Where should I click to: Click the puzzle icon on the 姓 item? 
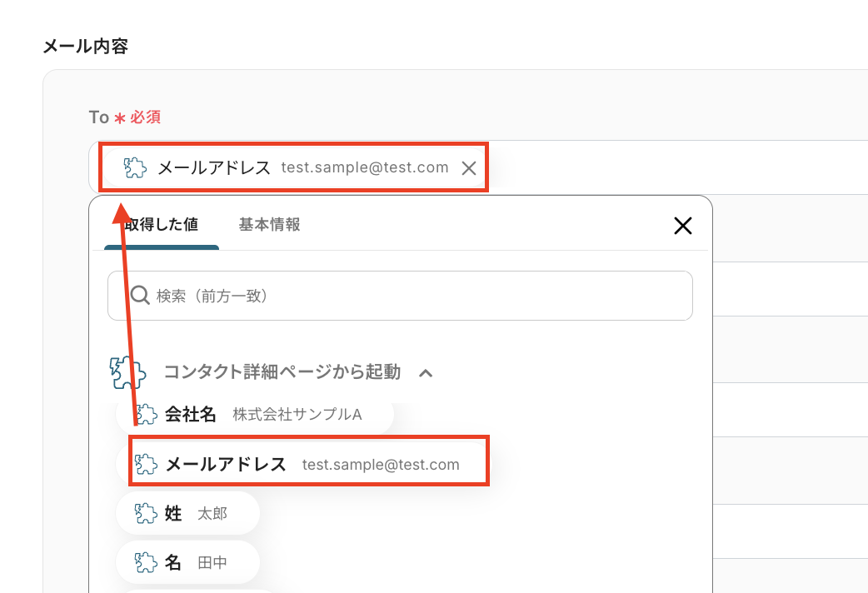coord(146,513)
